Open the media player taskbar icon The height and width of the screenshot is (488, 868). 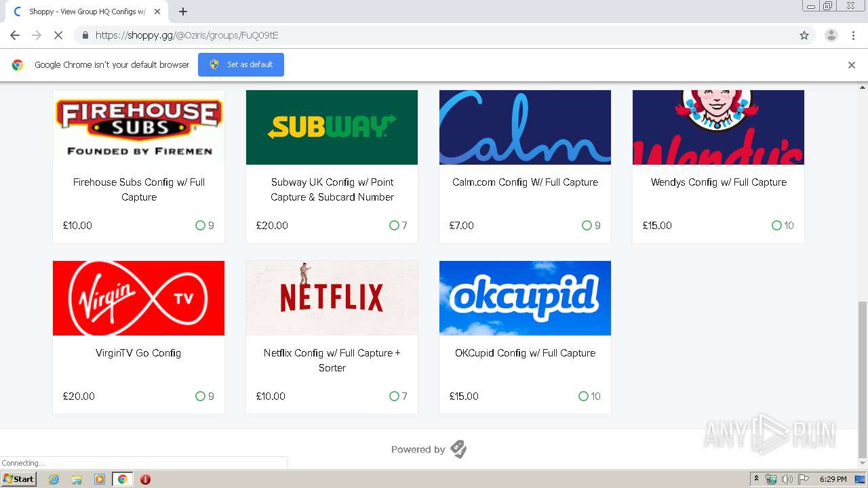(x=100, y=479)
